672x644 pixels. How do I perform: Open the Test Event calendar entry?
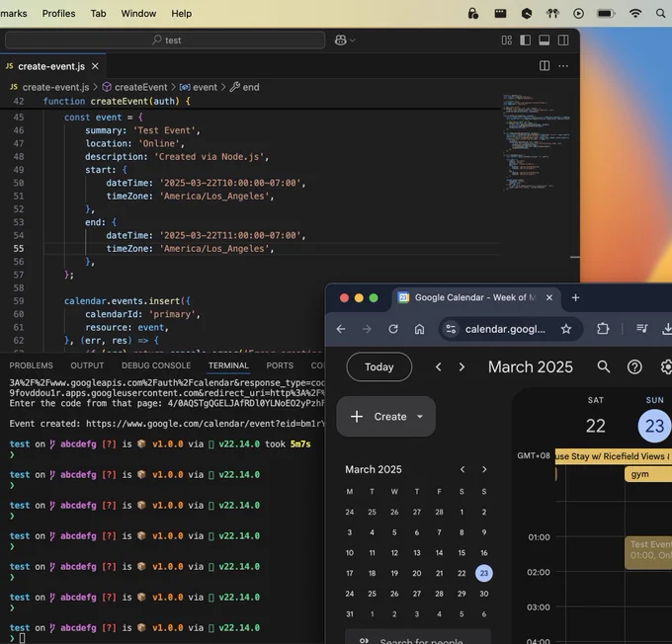click(x=648, y=553)
